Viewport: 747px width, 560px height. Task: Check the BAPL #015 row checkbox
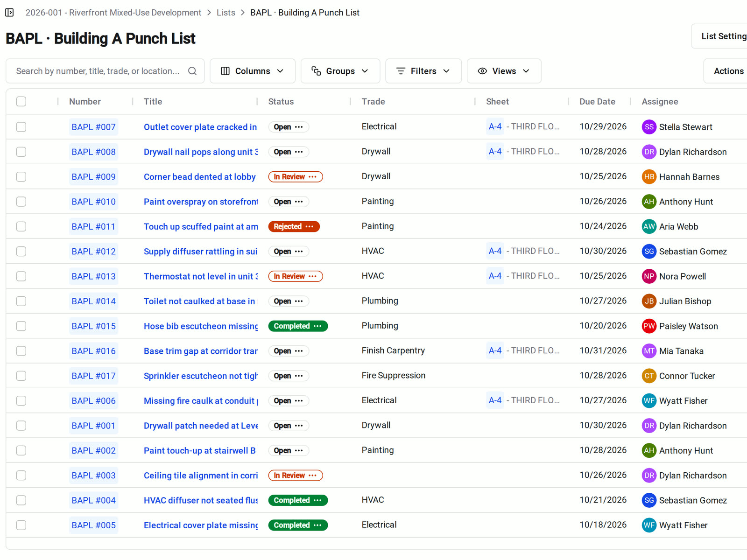click(21, 326)
